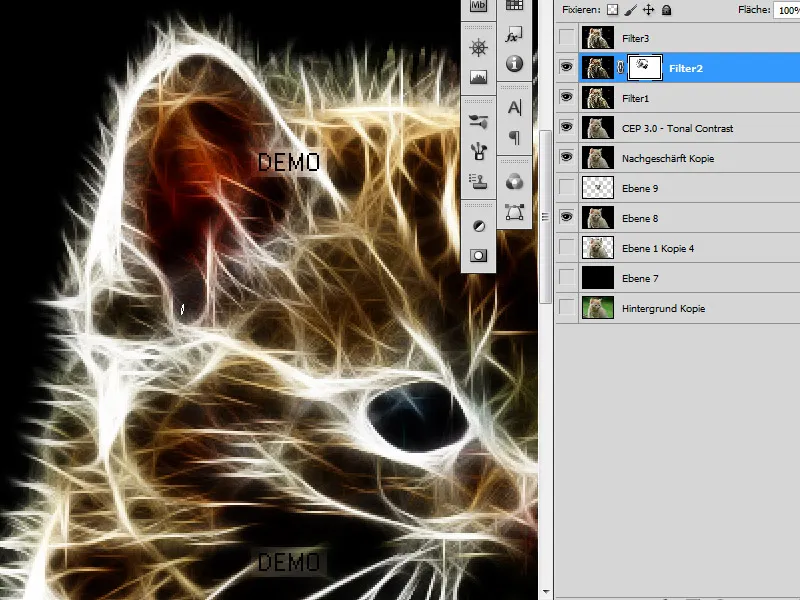
Task: Hide the CEP 3.0 - Tonal Contrast layer
Action: coord(567,128)
